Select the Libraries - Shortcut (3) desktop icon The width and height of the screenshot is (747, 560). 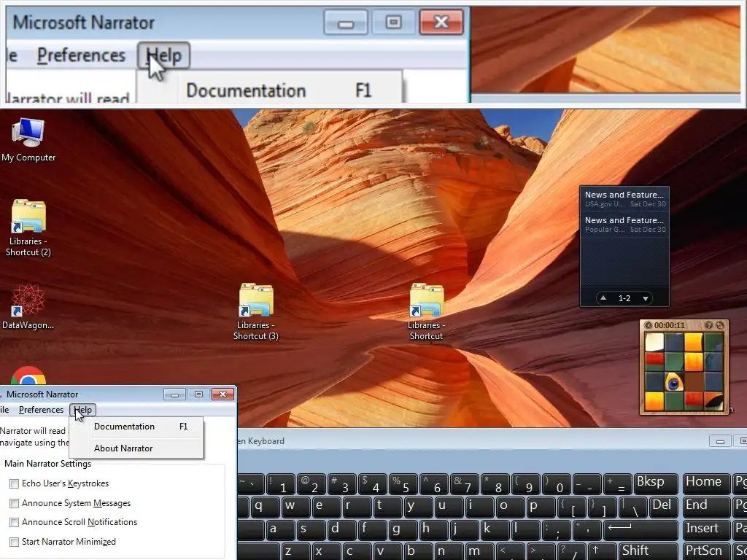[x=256, y=312]
